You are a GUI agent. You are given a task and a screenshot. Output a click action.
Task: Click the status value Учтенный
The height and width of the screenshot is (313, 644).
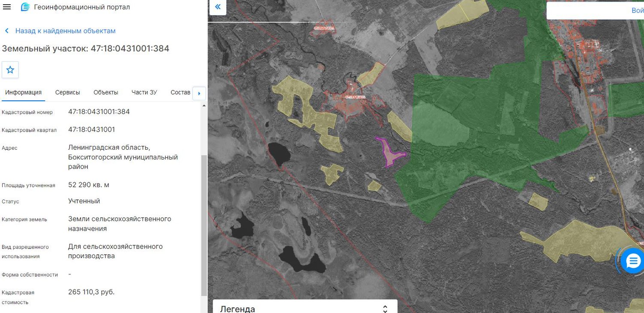coord(84,201)
